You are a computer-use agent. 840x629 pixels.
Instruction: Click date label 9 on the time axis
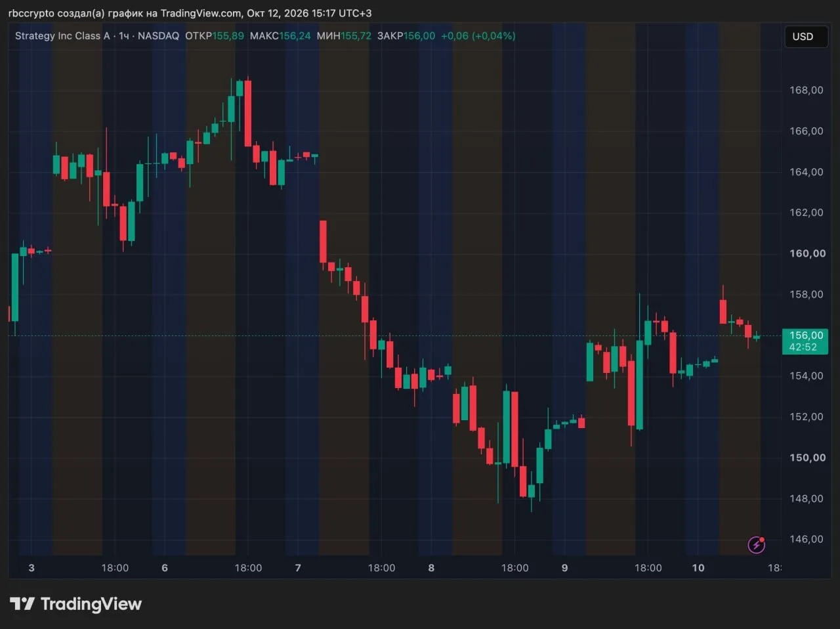pyautogui.click(x=564, y=568)
